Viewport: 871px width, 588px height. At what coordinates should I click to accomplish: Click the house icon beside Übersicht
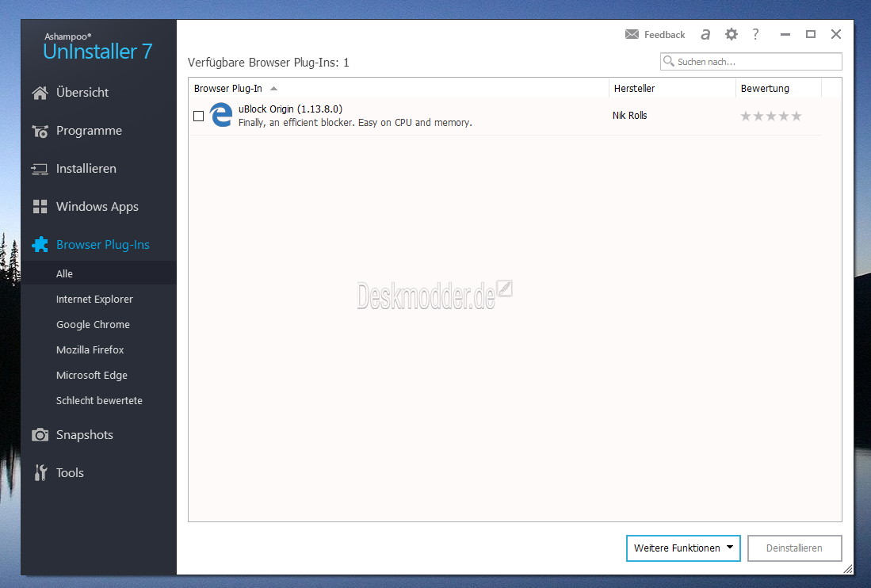click(40, 93)
